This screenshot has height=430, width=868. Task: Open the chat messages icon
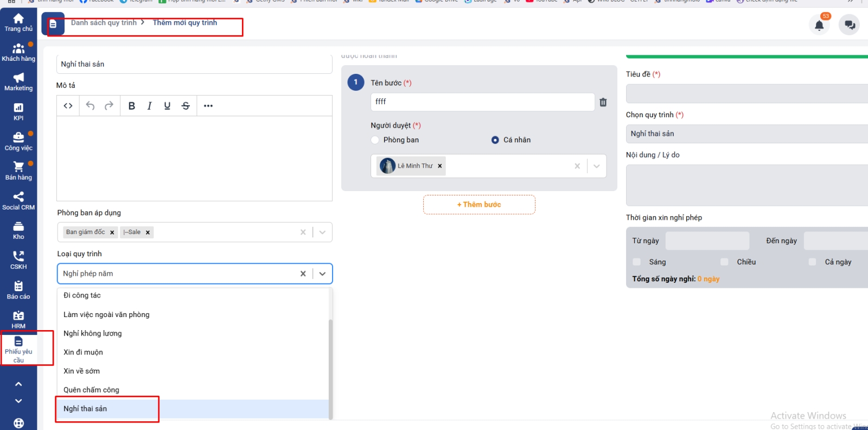[x=849, y=25]
